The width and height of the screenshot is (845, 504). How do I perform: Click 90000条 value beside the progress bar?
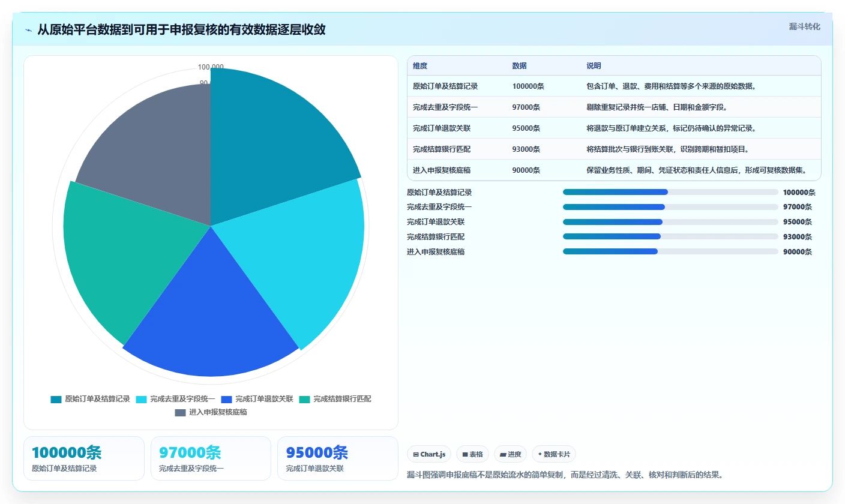point(798,252)
